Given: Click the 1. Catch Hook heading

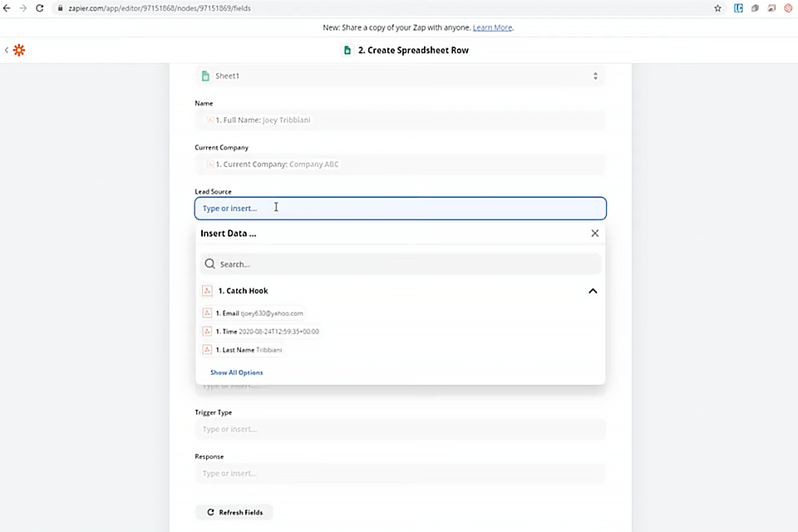Looking at the screenshot, I should tap(244, 291).
